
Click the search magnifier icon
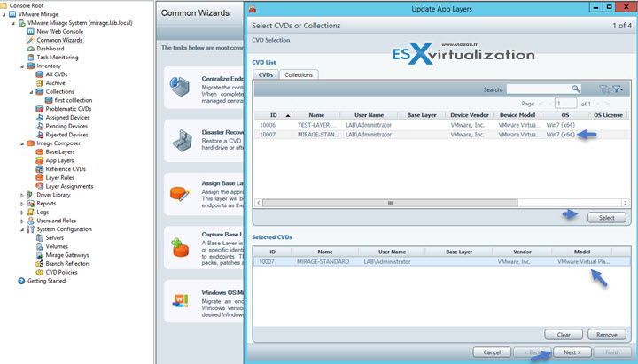[575, 89]
